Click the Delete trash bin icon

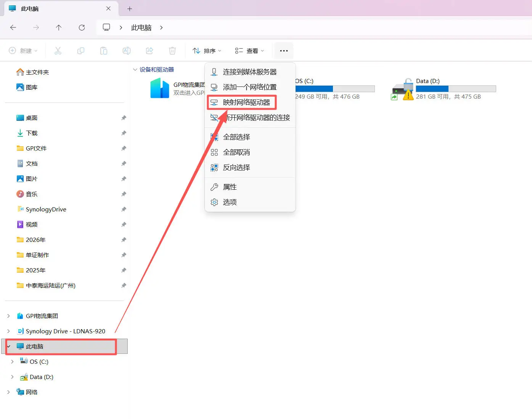coord(172,51)
